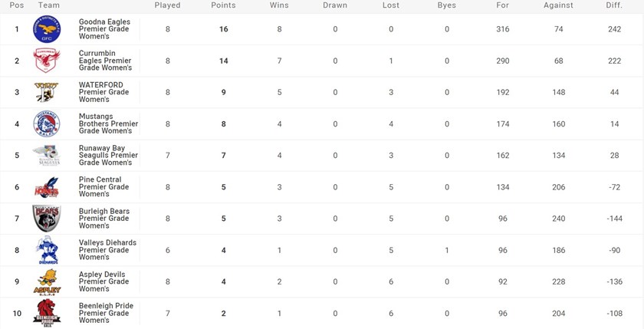Select the Pine Central team logo

point(45,187)
